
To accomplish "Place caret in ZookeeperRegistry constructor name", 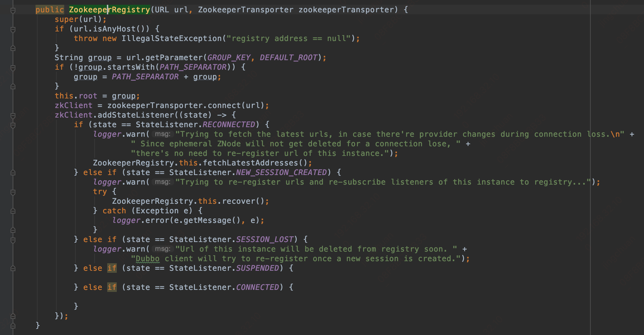I will click(109, 10).
